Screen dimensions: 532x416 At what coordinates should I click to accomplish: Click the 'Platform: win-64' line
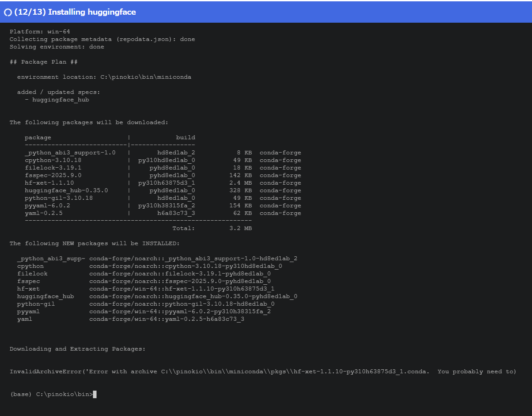[x=40, y=32]
